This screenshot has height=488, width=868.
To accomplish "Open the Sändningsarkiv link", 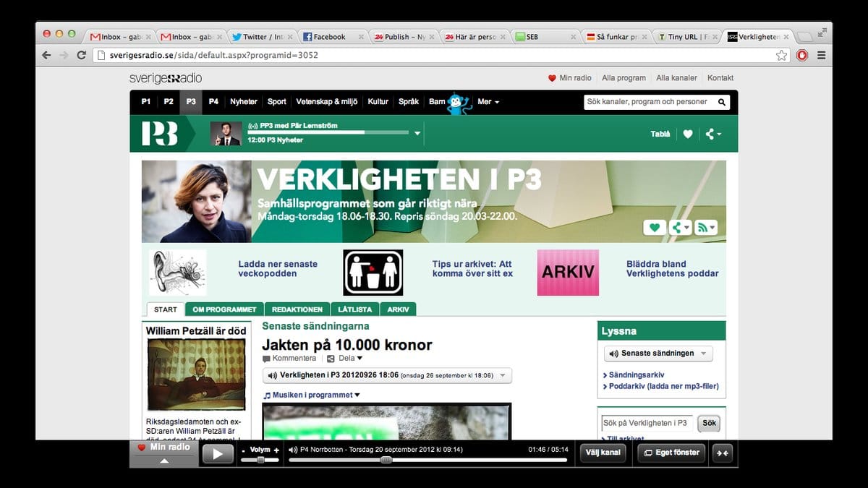I will point(636,375).
